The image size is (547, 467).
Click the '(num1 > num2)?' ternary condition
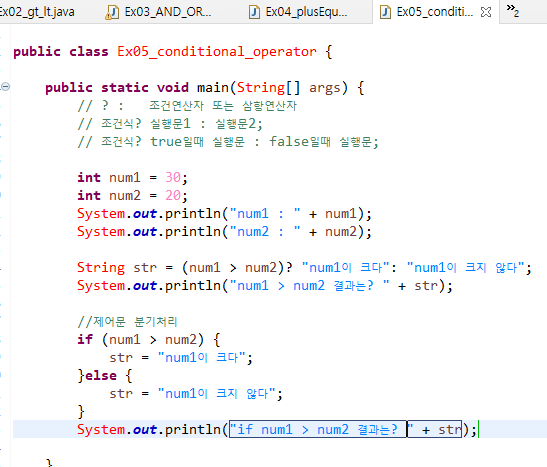click(x=237, y=268)
